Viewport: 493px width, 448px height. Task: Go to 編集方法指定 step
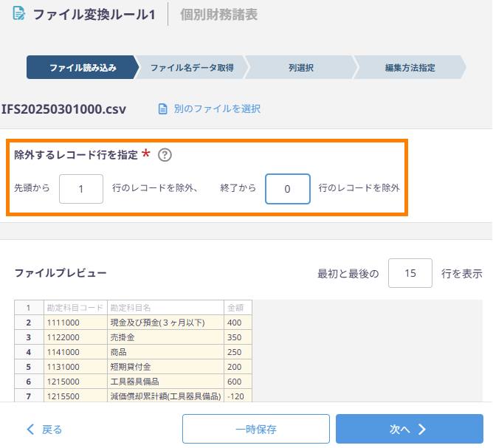(x=410, y=67)
